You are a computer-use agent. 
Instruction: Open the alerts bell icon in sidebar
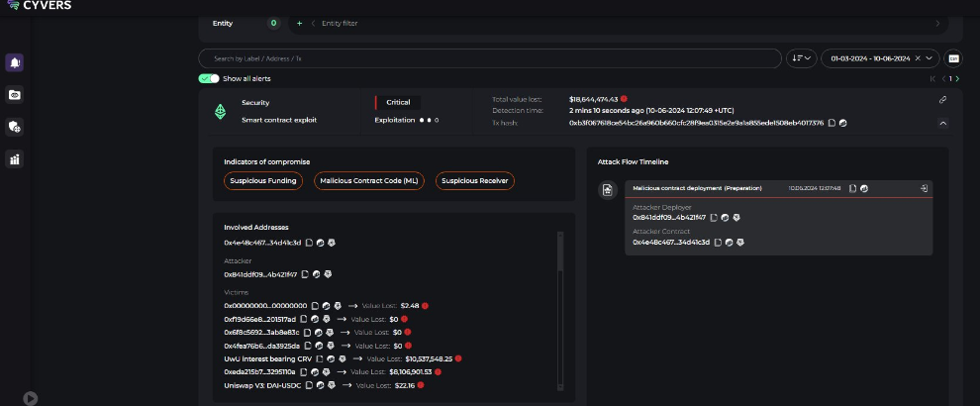[x=15, y=62]
